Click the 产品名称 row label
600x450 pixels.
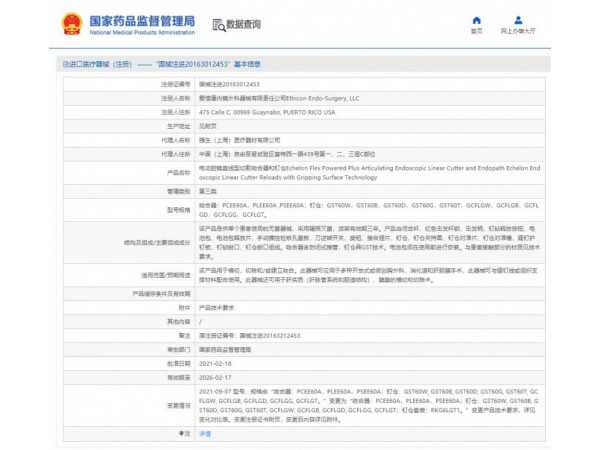click(179, 173)
